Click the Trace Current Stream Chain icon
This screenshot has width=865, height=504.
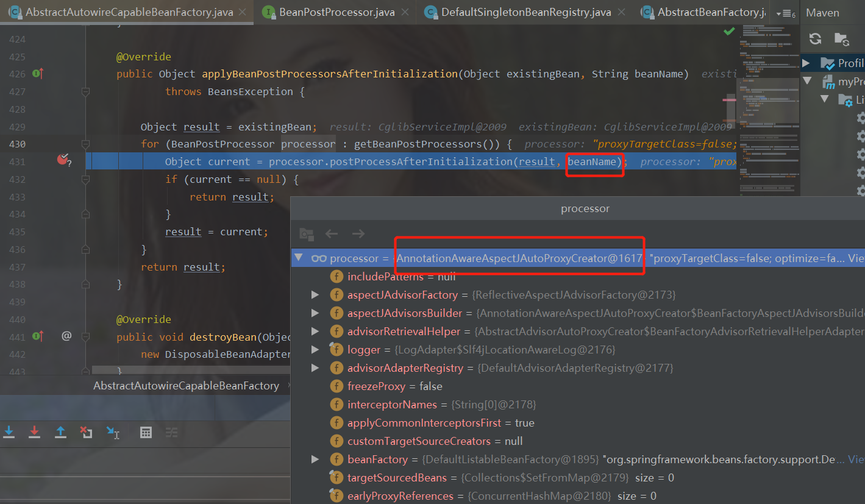coord(172,432)
